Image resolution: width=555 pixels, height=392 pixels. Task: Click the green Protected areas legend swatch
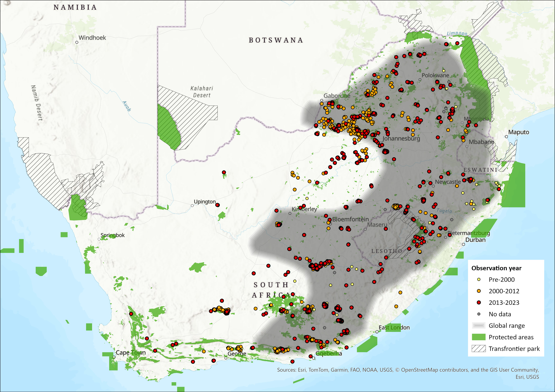click(x=479, y=337)
